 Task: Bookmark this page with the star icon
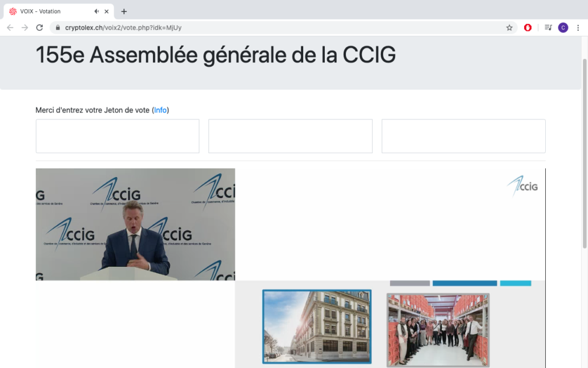(x=509, y=27)
